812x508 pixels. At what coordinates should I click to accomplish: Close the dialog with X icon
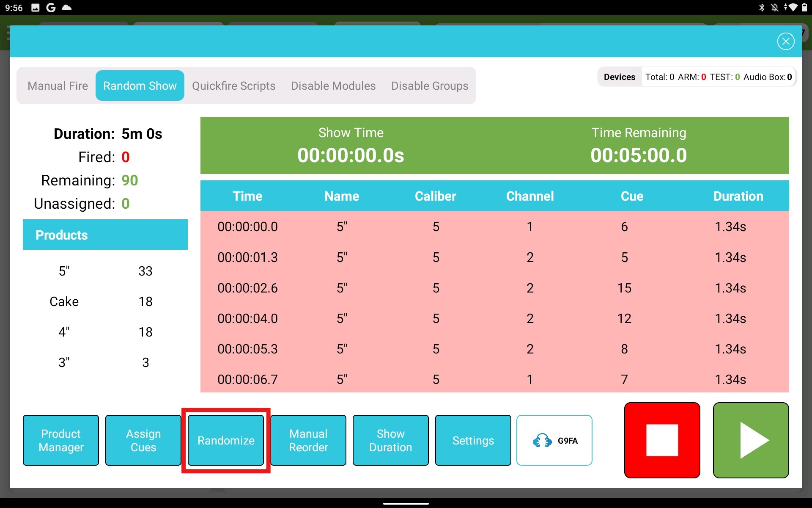(x=785, y=41)
